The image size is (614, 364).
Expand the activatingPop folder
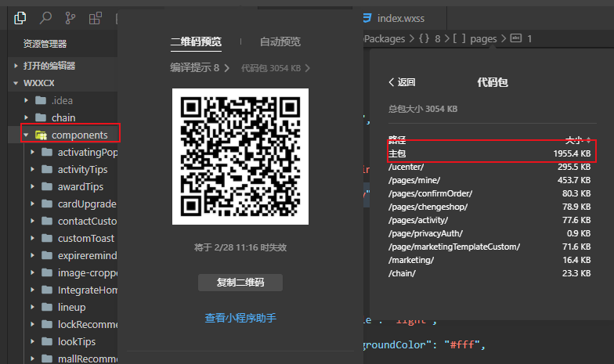tap(32, 152)
